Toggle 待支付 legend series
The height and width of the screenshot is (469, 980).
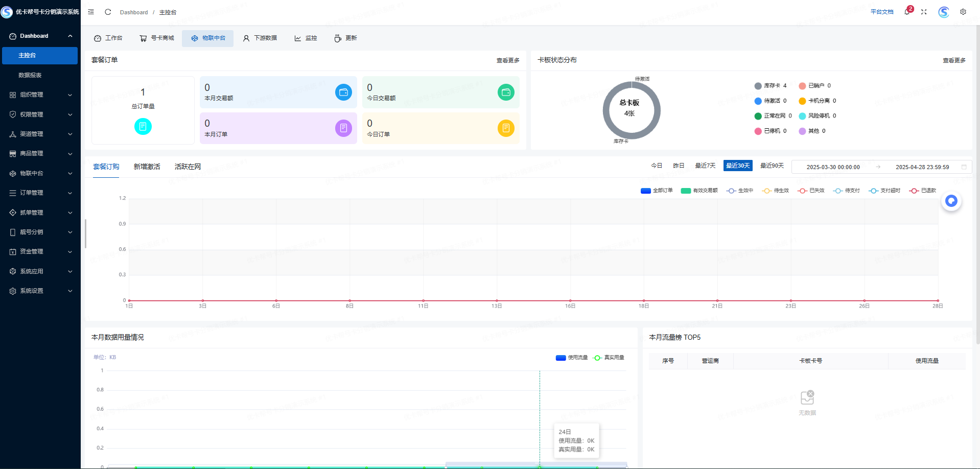846,191
